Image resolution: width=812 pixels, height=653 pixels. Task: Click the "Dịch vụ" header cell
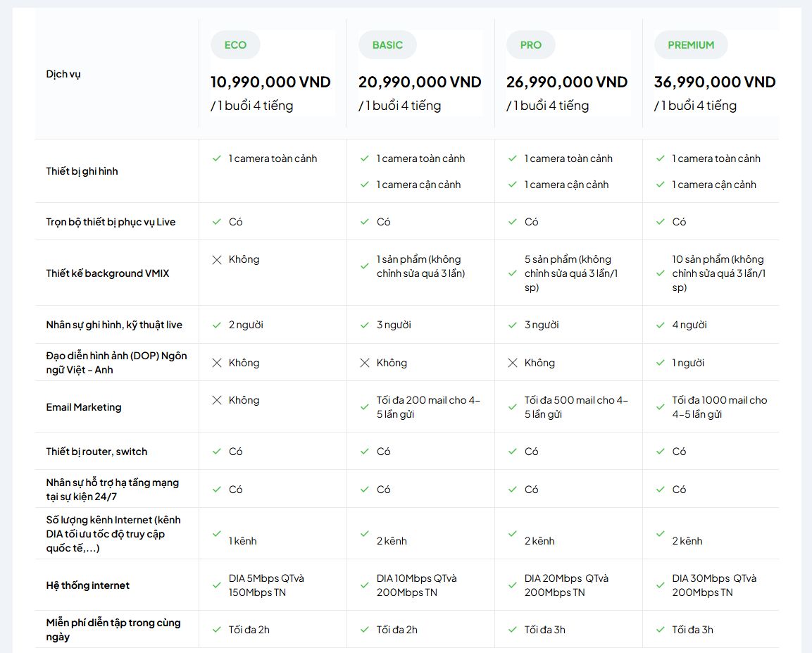point(63,74)
